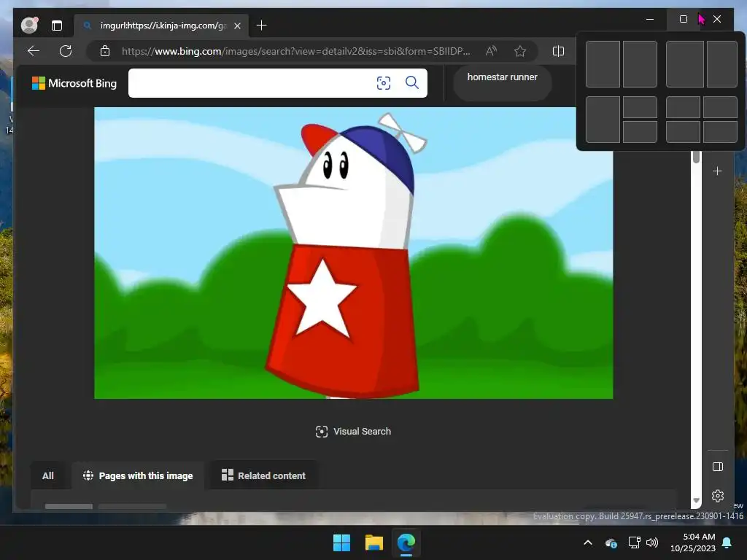Screen dimensions: 747x560
Task: Snap window to right half, equal split
Action: pos(640,64)
